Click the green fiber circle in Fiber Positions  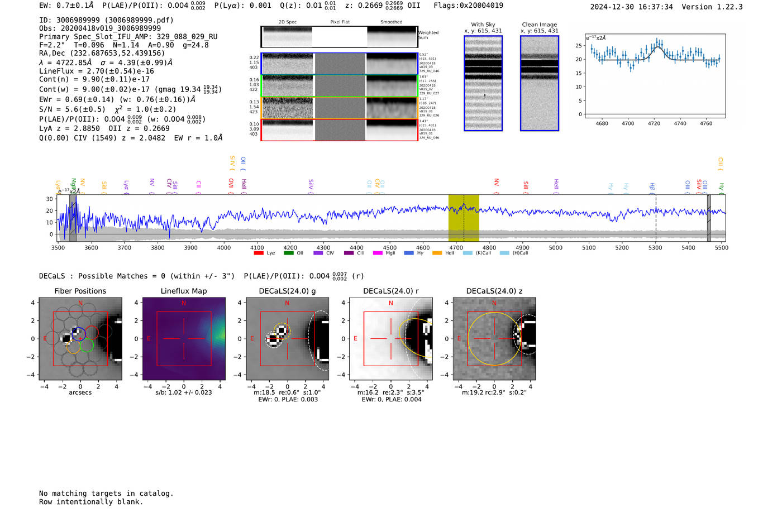point(87,346)
